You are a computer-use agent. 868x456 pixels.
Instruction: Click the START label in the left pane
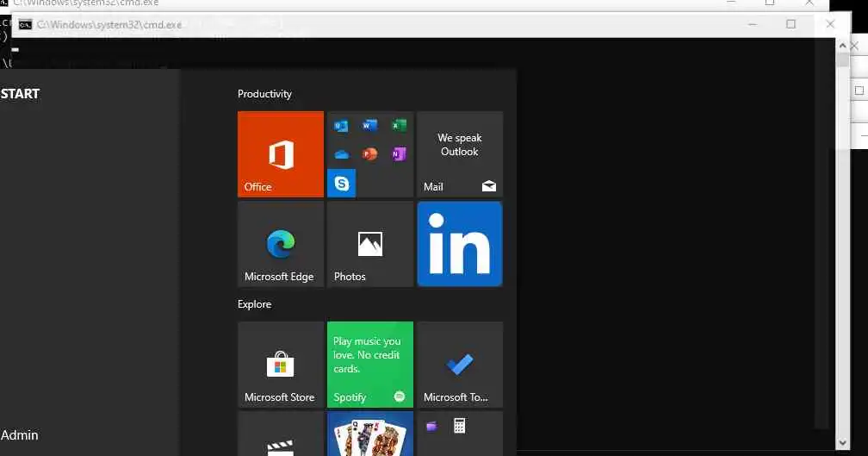click(x=20, y=94)
